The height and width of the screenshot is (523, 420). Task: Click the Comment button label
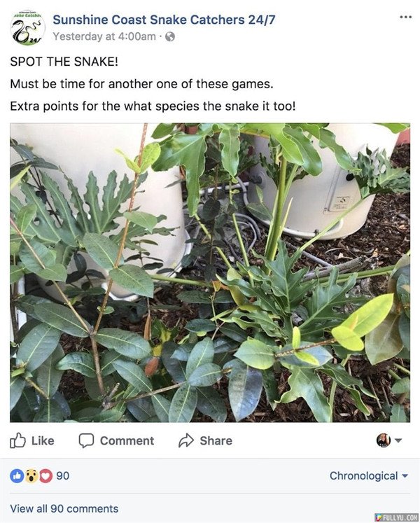pyautogui.click(x=127, y=440)
